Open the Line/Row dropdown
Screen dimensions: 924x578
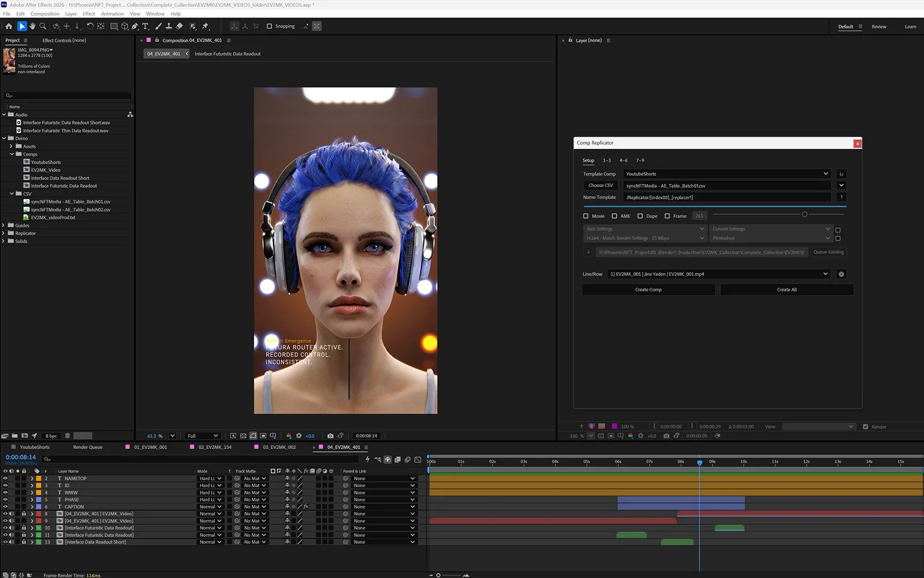coord(718,274)
